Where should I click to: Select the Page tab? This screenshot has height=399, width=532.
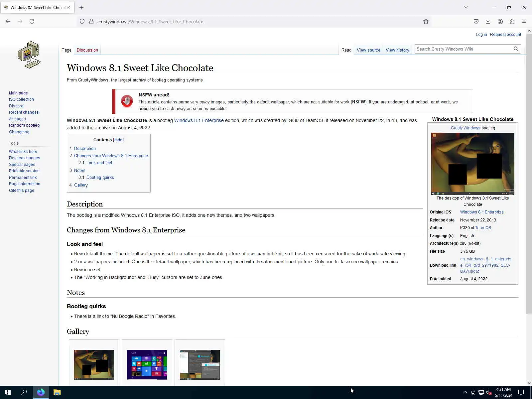pyautogui.click(x=66, y=50)
